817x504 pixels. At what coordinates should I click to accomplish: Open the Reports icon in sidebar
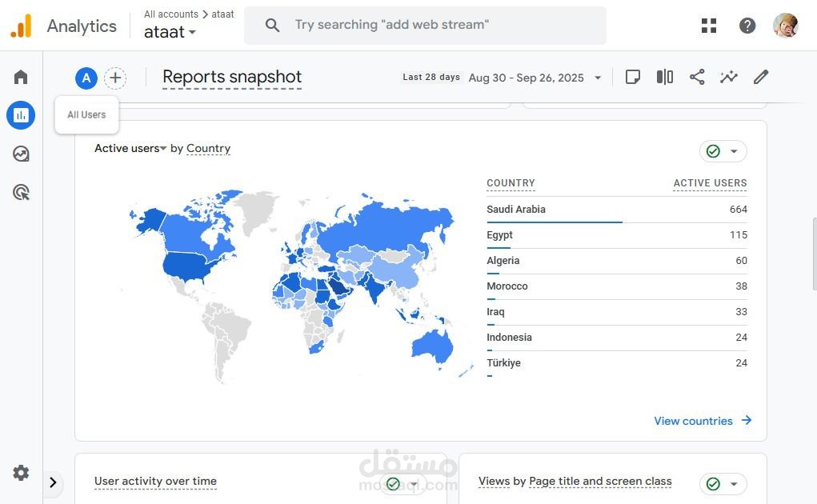pyautogui.click(x=21, y=115)
